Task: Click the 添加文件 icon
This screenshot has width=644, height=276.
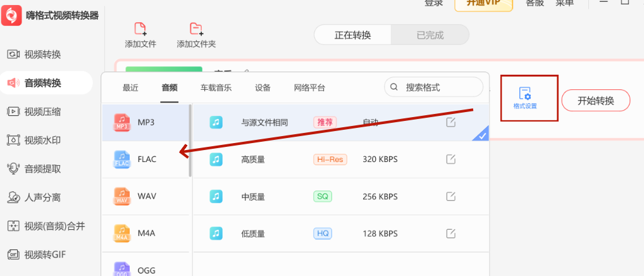Action: click(140, 28)
